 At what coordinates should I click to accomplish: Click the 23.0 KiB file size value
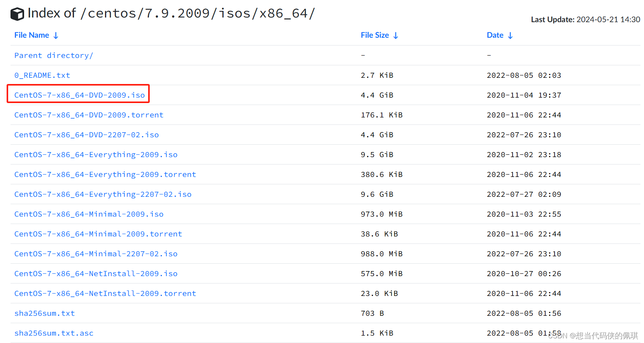point(379,294)
